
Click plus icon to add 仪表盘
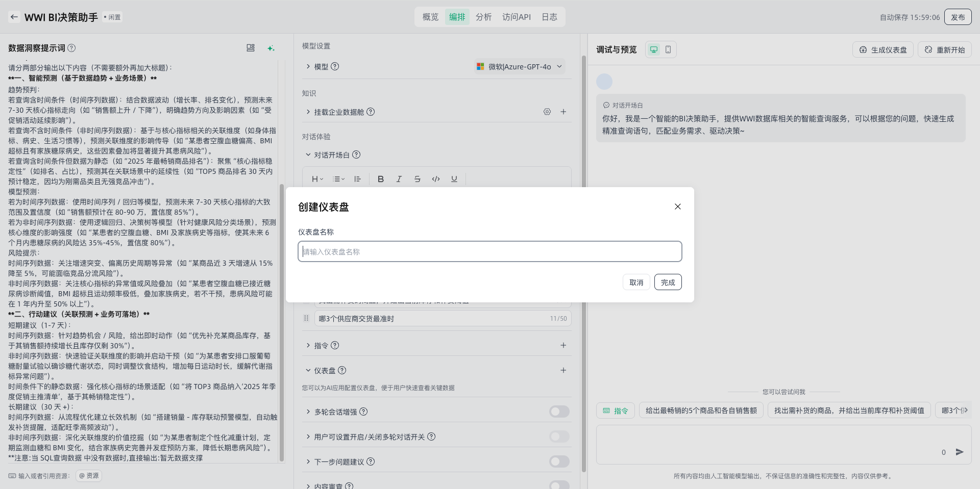pos(563,370)
